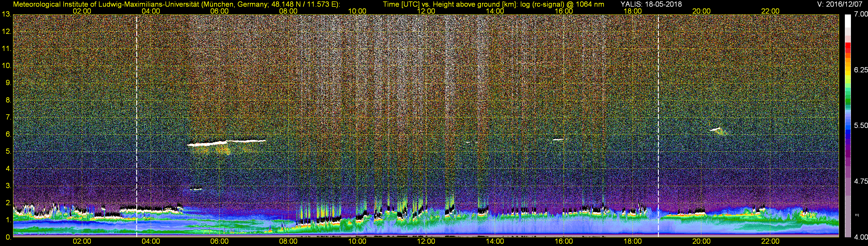Click the small 'eq' marker on the color bar
The image size is (868, 246).
pos(857,215)
